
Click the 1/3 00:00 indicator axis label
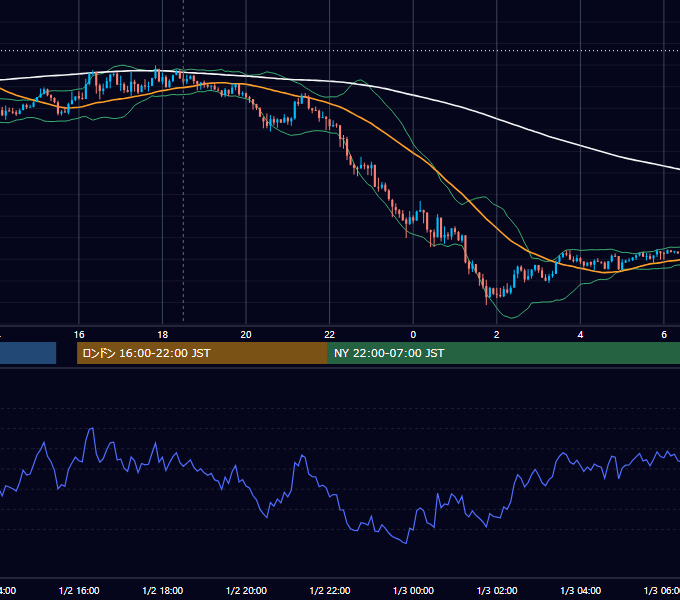(413, 590)
